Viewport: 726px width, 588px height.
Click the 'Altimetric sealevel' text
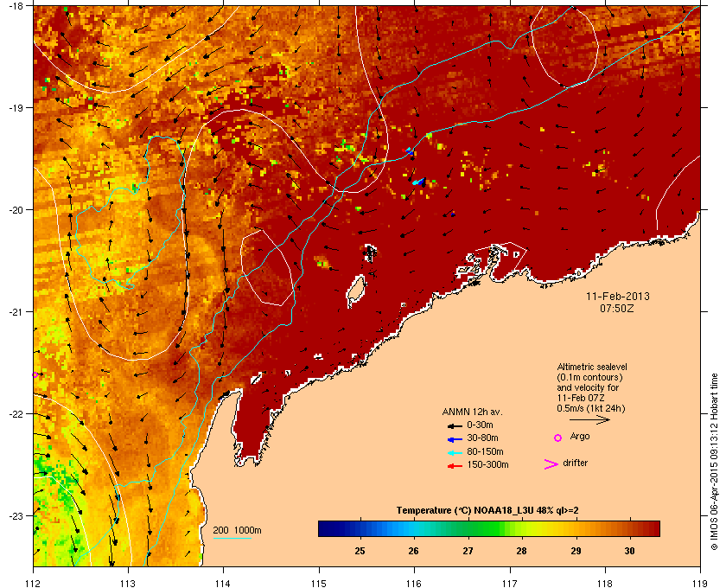click(592, 367)
